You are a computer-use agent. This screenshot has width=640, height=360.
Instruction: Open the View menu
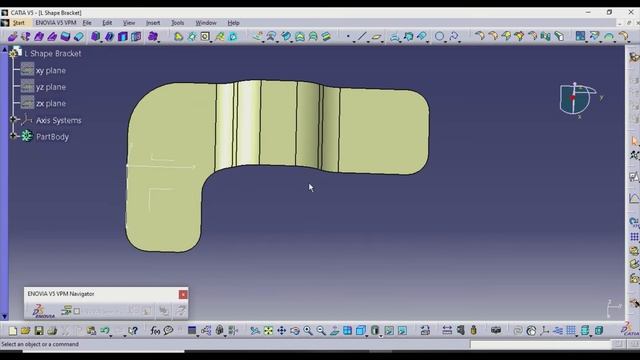pyautogui.click(x=129, y=23)
